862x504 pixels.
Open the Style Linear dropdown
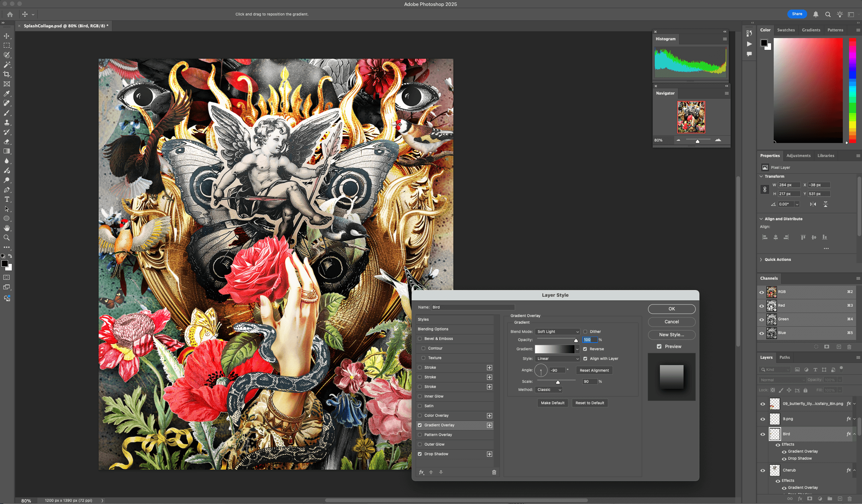pos(558,359)
